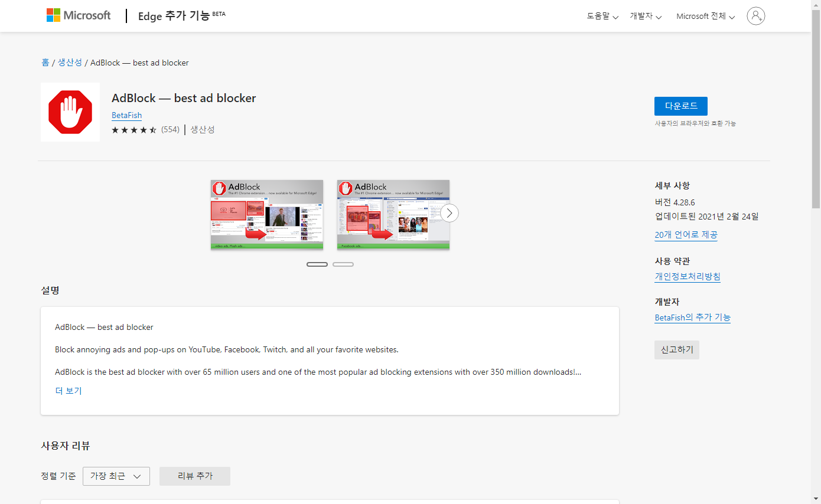
Task: Click the 정렬 기준 label
Action: (58, 476)
